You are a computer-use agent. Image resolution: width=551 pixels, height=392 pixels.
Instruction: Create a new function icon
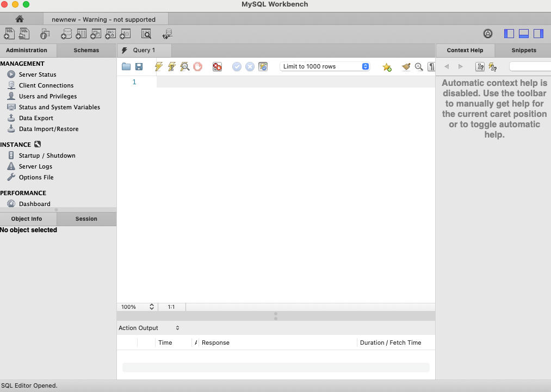126,34
